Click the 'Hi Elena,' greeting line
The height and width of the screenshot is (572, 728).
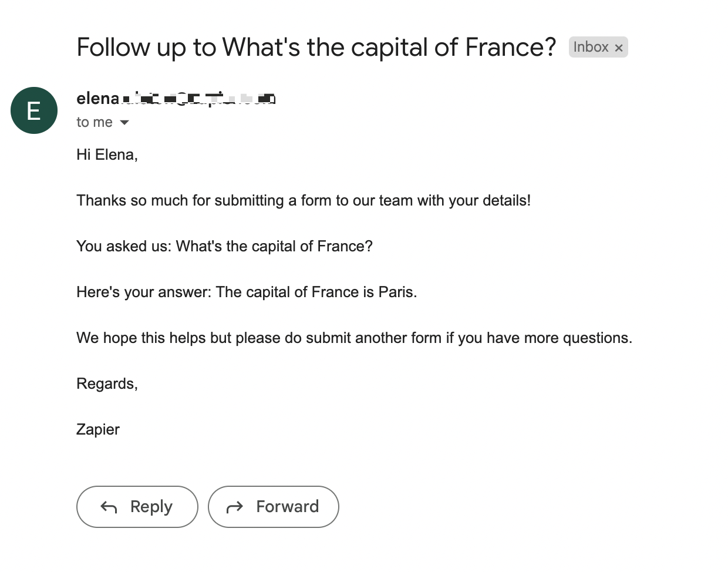pos(107,154)
